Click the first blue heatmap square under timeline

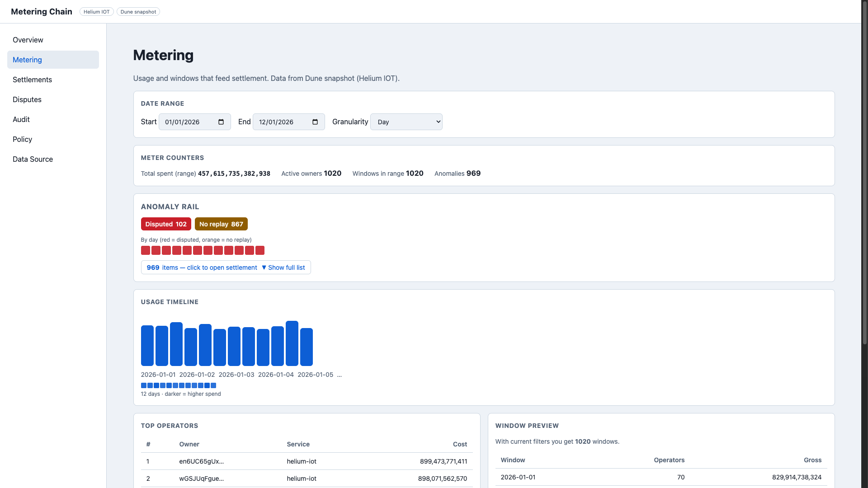[x=144, y=385]
